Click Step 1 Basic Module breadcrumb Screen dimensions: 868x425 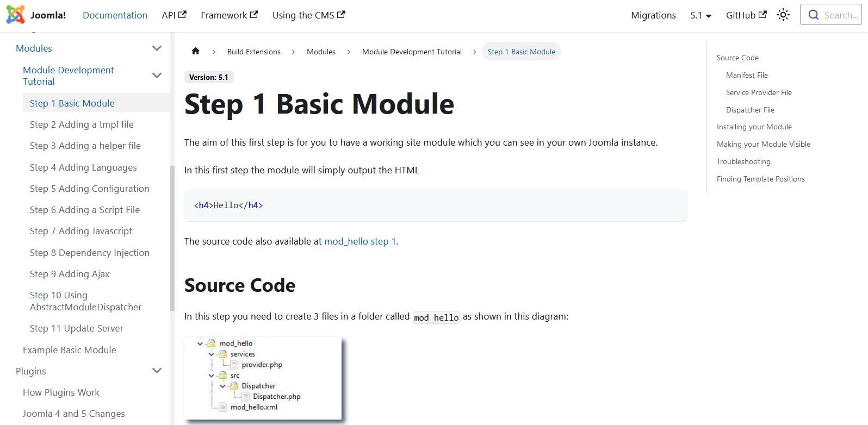pos(522,52)
